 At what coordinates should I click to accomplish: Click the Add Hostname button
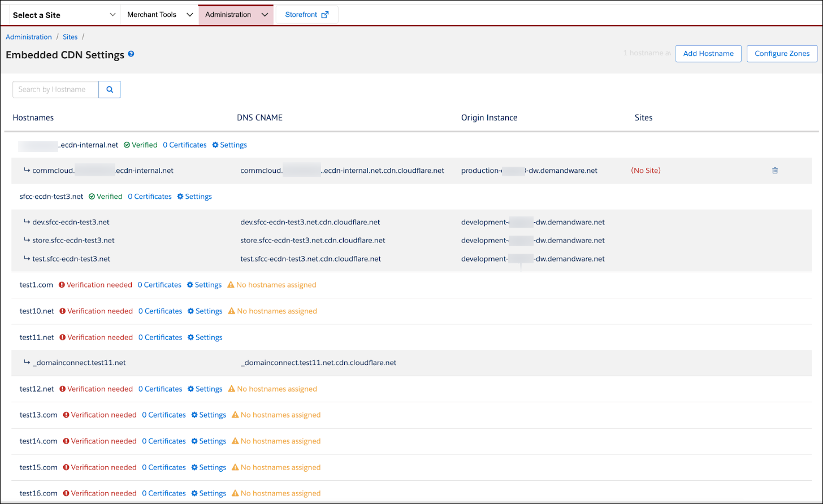coord(708,53)
